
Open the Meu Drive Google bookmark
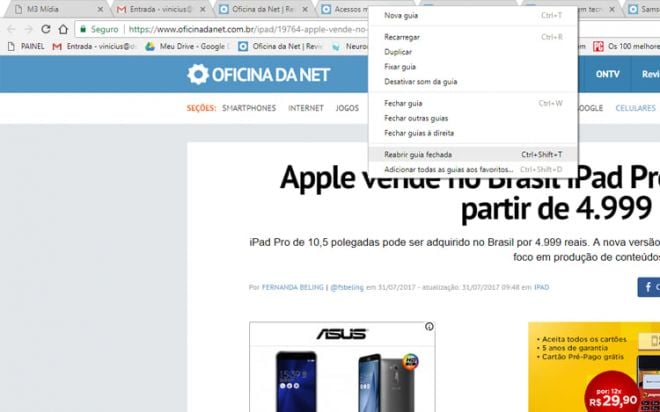pyautogui.click(x=188, y=46)
